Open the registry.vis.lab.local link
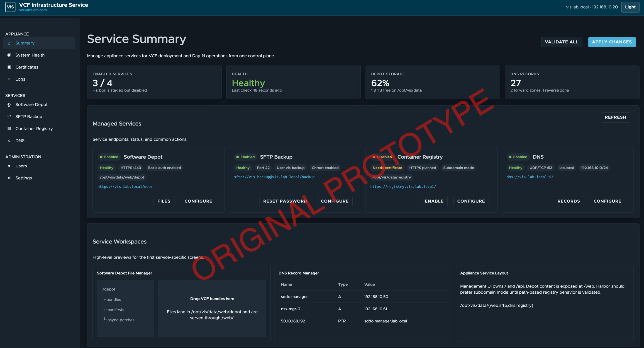The height and width of the screenshot is (348, 644). point(403,187)
